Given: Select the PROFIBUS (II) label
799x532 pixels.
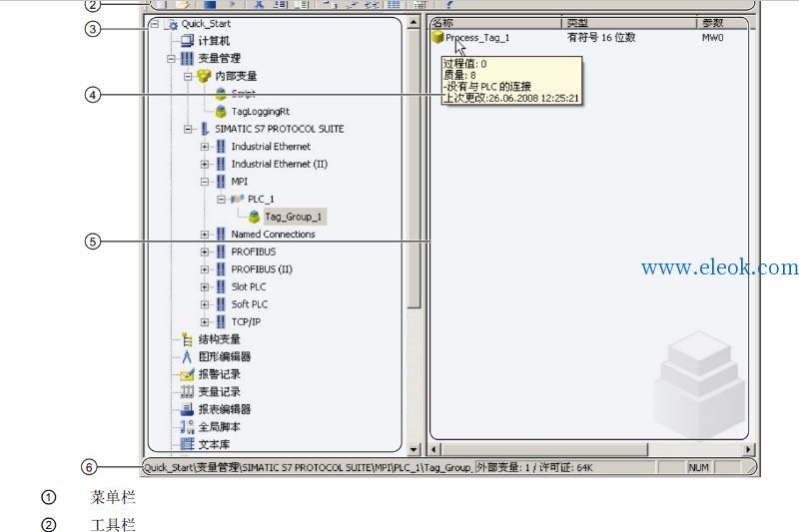Looking at the screenshot, I should pyautogui.click(x=262, y=269).
